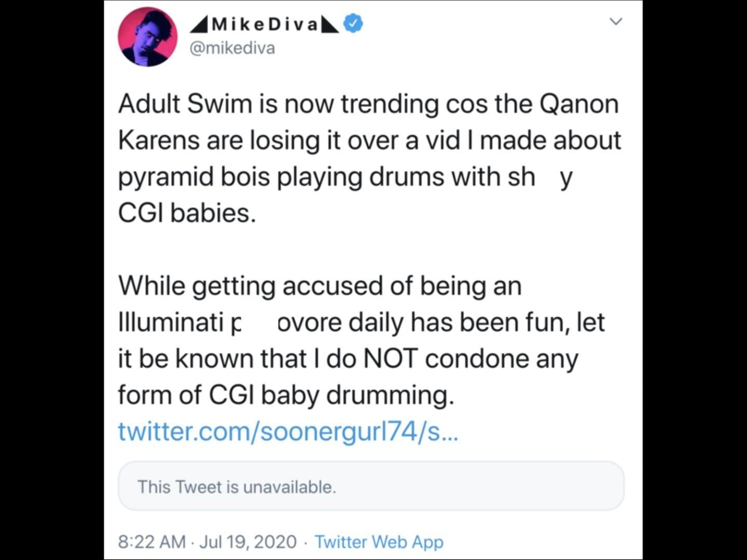This screenshot has height=560, width=747.
Task: Select the avatar thumbnail at top left
Action: pyautogui.click(x=147, y=35)
